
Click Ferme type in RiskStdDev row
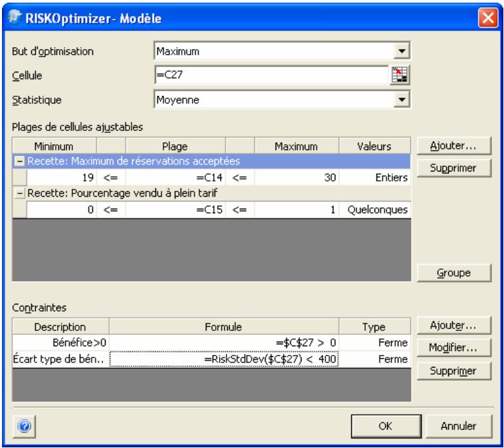coord(375,359)
